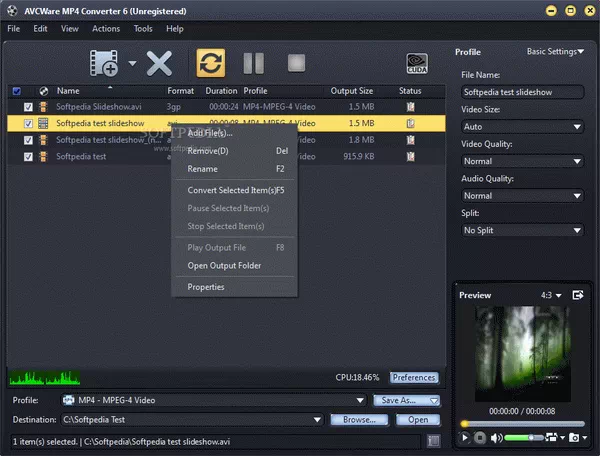The width and height of the screenshot is (600, 456).
Task: Open the arrow beside the preview compare icon
Action: 562,437
